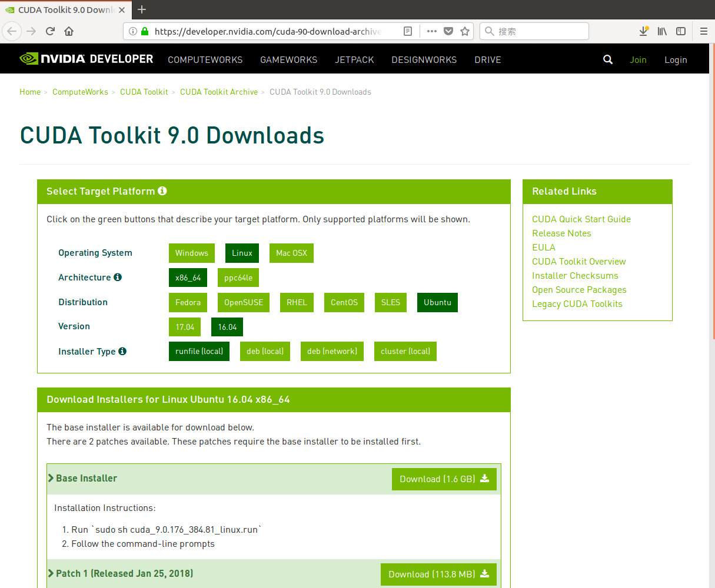This screenshot has width=715, height=588.
Task: Close the CUDA Toolkit 9.0 tab
Action: coord(122,9)
